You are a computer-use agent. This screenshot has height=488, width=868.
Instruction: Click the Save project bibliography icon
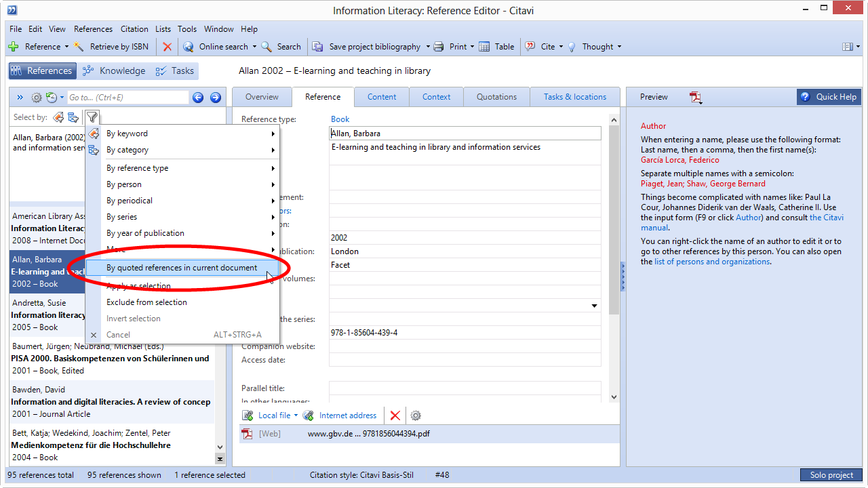point(317,47)
